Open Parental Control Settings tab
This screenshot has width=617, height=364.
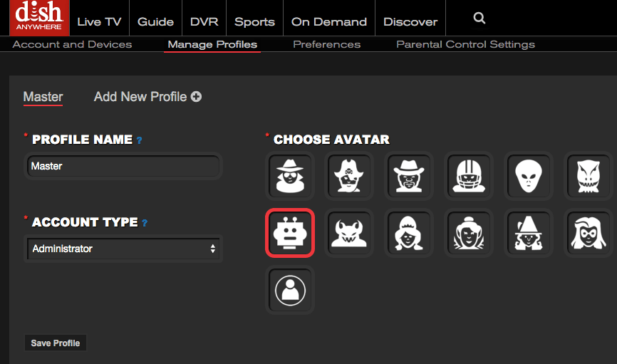(465, 44)
